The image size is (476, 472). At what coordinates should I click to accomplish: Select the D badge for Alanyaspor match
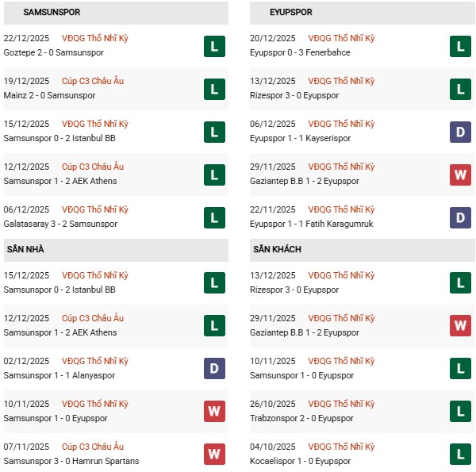pos(213,369)
